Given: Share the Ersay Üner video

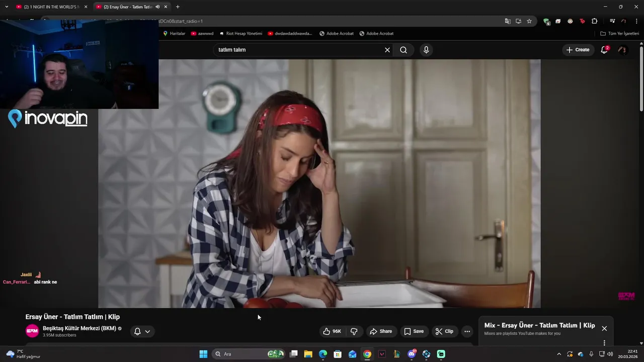Looking at the screenshot, I should (x=381, y=331).
